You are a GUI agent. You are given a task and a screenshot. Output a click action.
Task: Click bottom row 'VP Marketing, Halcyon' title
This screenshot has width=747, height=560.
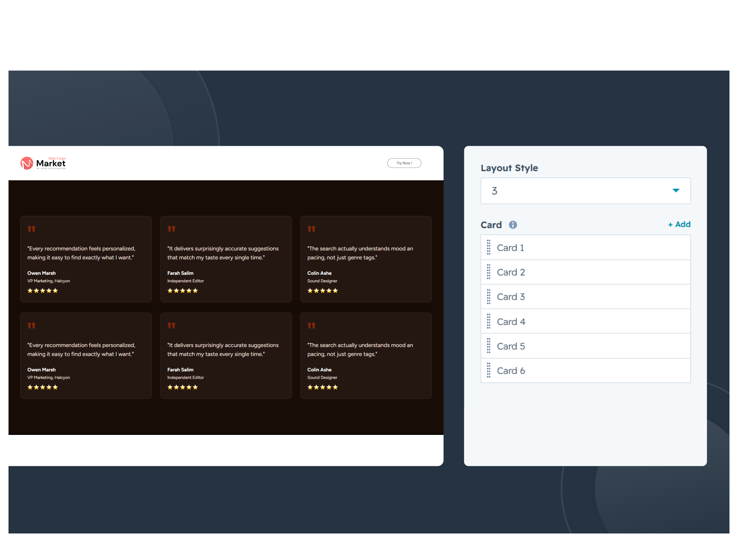point(49,377)
